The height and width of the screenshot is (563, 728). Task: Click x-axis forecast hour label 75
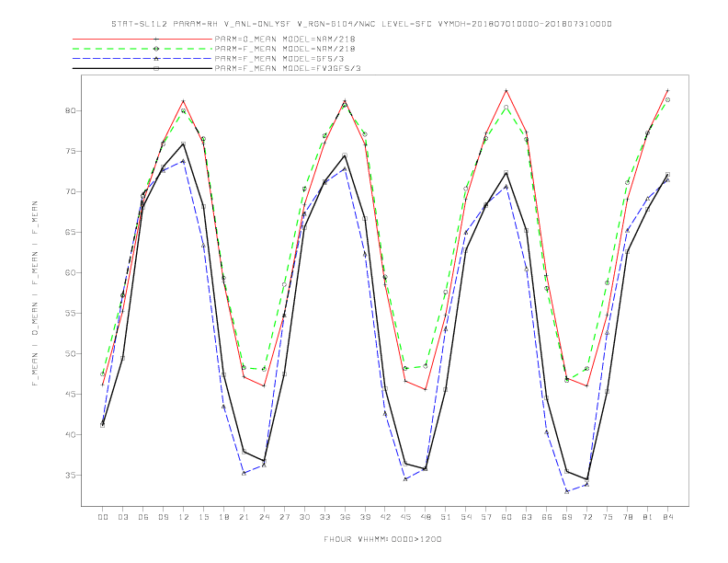(x=608, y=517)
